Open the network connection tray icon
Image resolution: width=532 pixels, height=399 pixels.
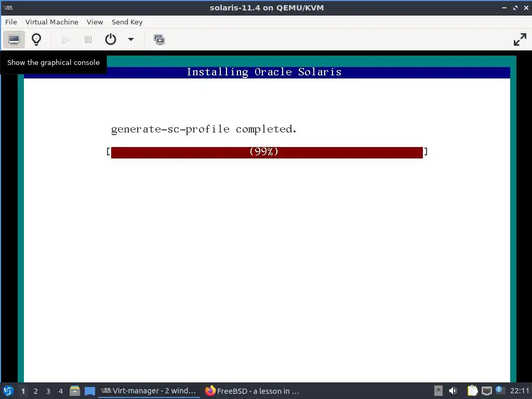486,391
